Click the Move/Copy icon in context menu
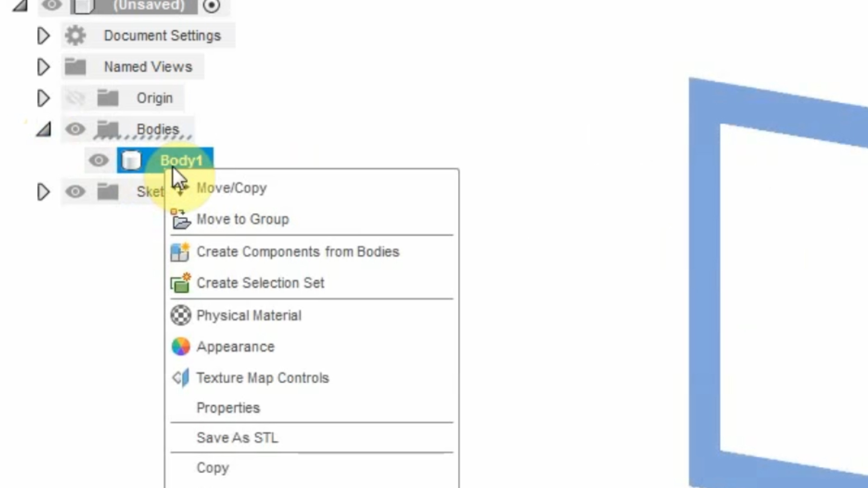Viewport: 868px width, 488px height. (x=181, y=187)
